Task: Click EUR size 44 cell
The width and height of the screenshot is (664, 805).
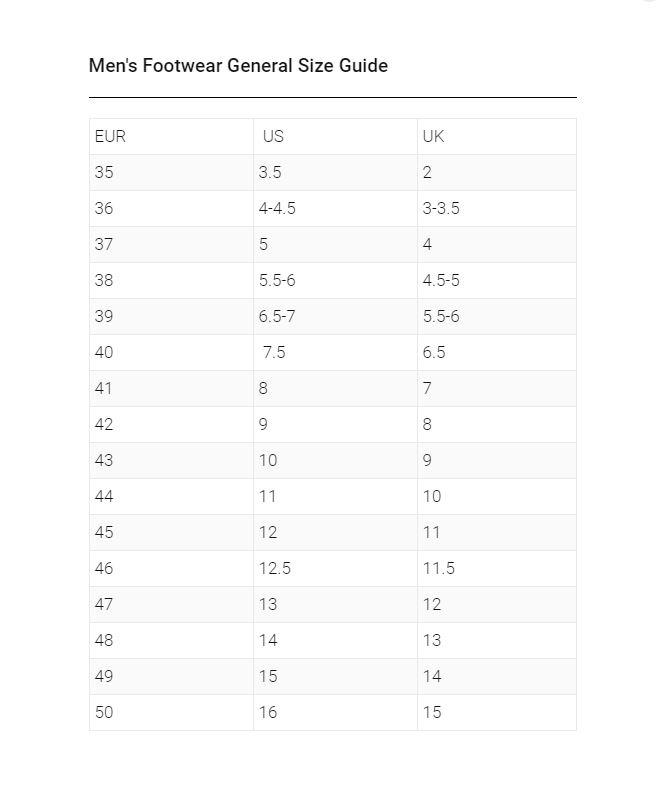Action: (x=104, y=497)
